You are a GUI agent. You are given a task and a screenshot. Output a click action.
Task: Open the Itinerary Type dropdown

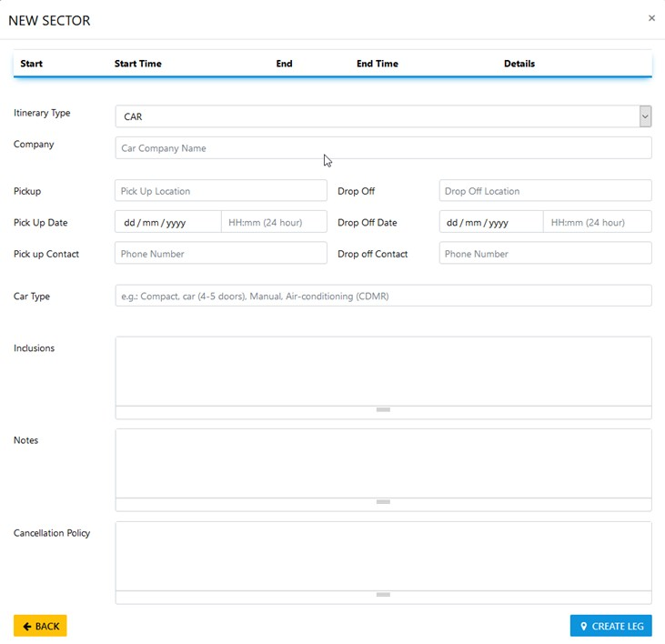[x=382, y=116]
